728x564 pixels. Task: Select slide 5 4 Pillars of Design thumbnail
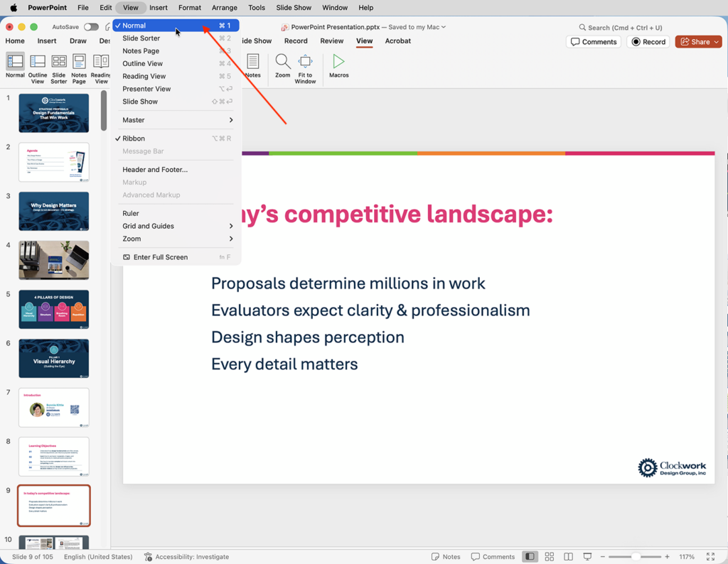[x=54, y=310]
